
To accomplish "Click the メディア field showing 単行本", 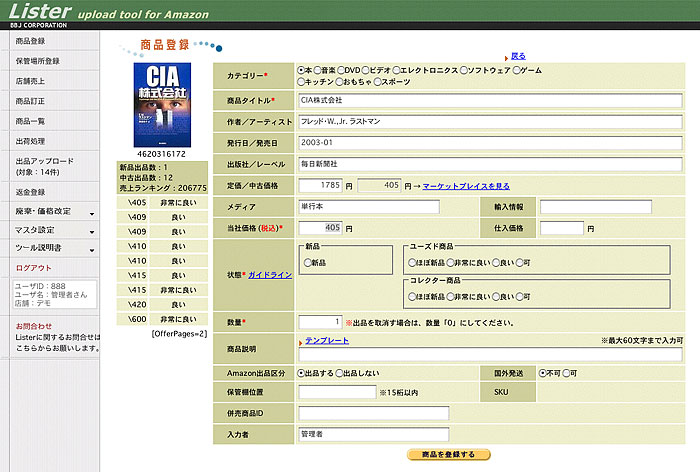I will (369, 207).
